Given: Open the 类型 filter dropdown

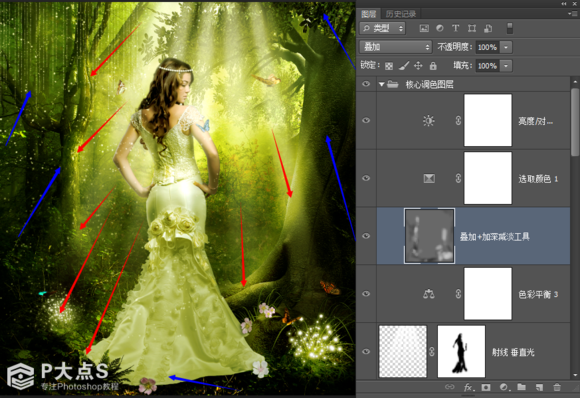Looking at the screenshot, I should [x=383, y=28].
